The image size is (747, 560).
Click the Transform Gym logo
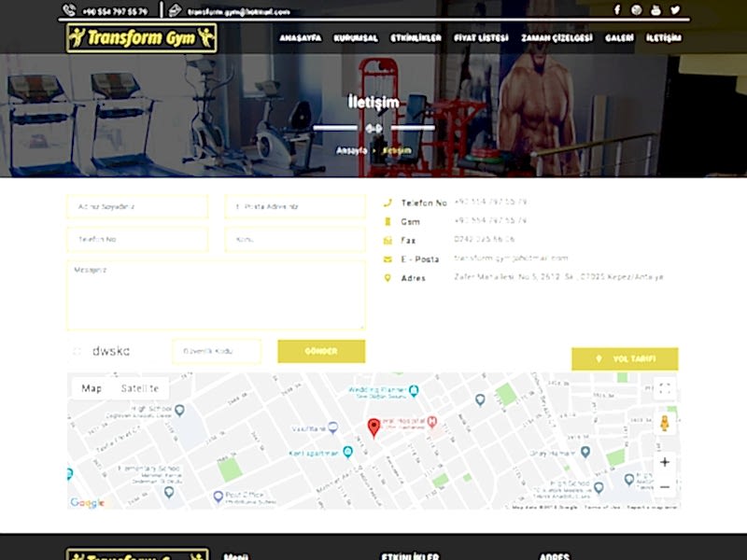click(x=141, y=38)
